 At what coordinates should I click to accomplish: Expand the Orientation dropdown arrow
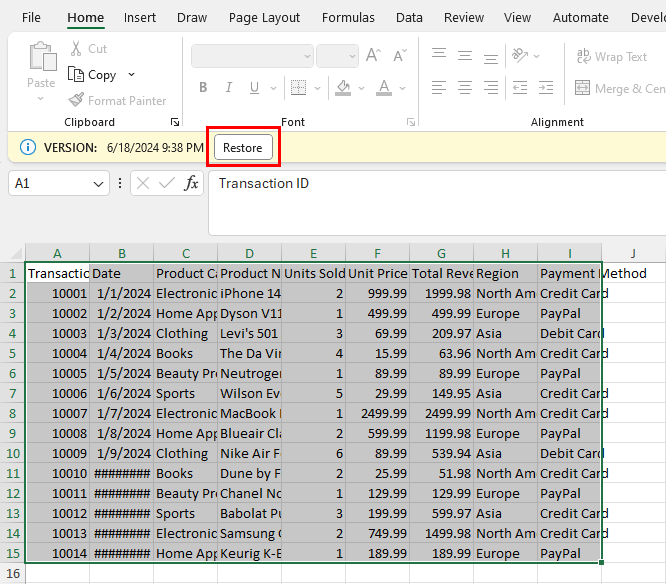click(x=536, y=56)
